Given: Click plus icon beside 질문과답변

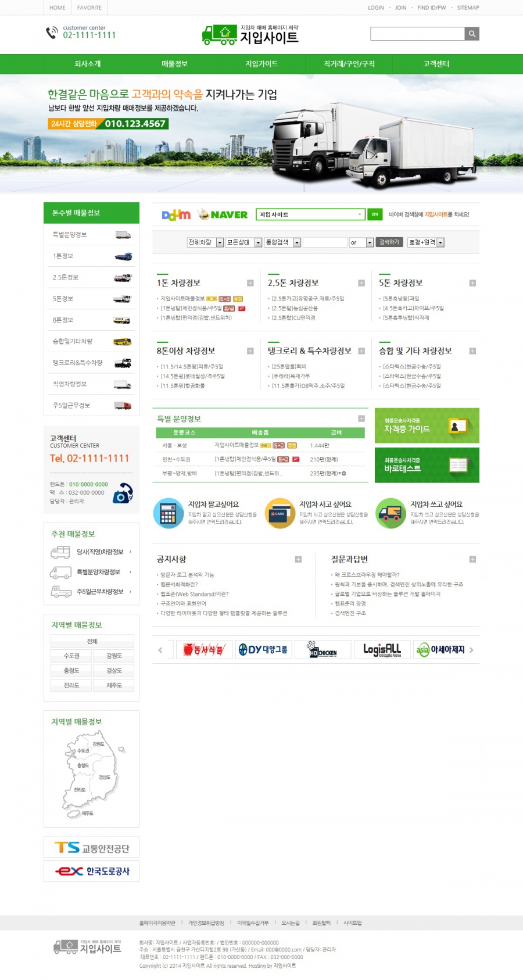Looking at the screenshot, I should point(472,559).
